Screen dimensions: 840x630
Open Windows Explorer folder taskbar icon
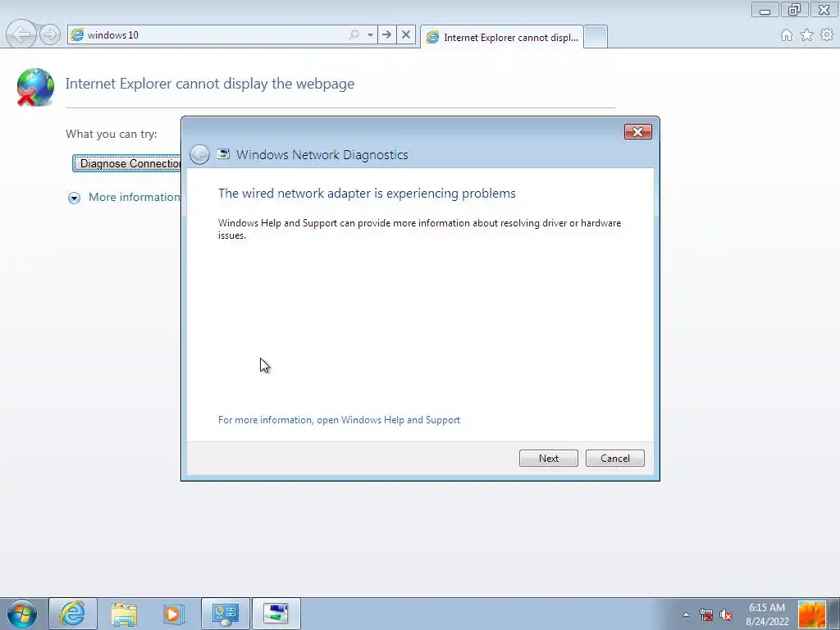tap(124, 614)
